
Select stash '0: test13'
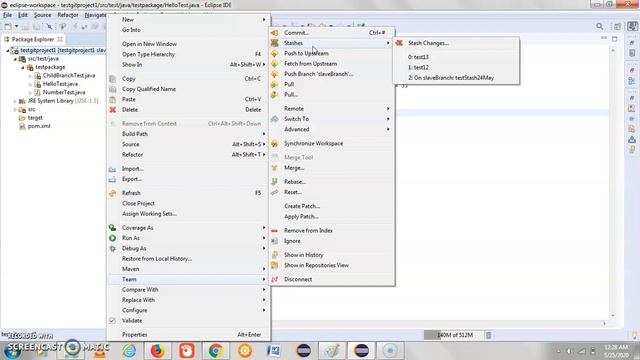point(456,57)
